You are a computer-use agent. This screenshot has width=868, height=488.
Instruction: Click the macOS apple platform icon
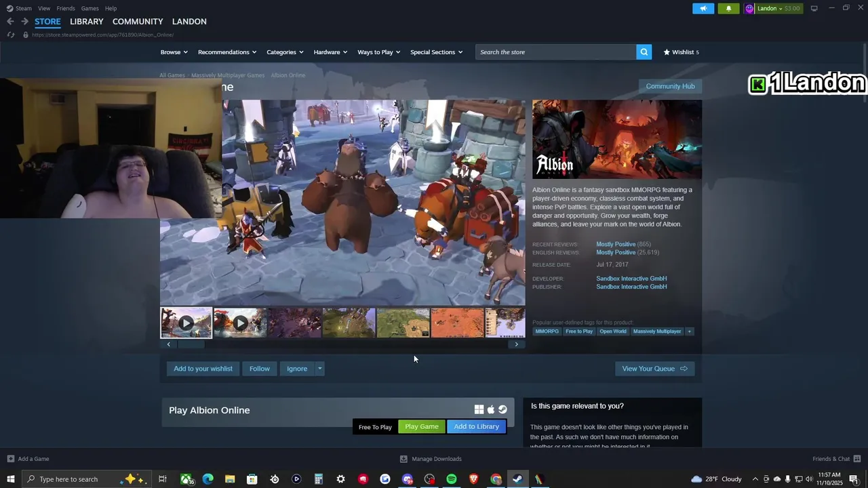click(x=491, y=409)
